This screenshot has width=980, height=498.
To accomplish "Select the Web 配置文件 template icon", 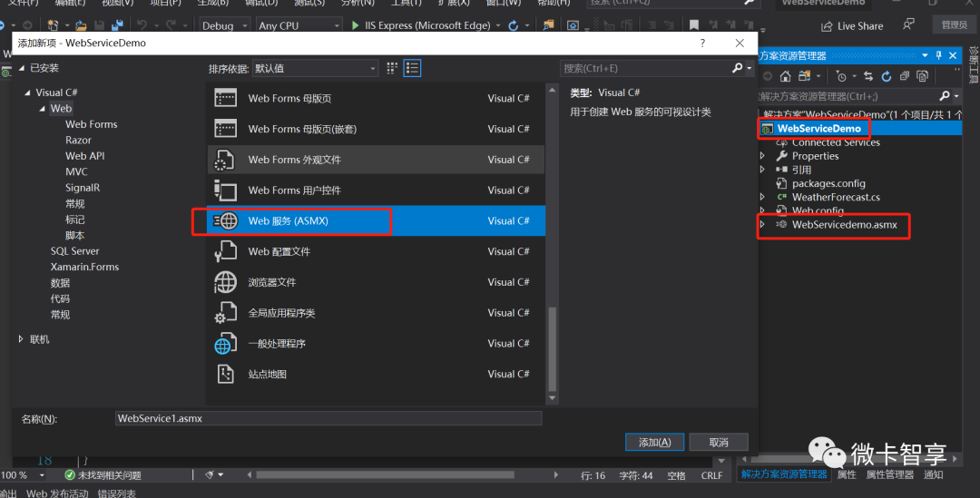I will click(x=225, y=251).
